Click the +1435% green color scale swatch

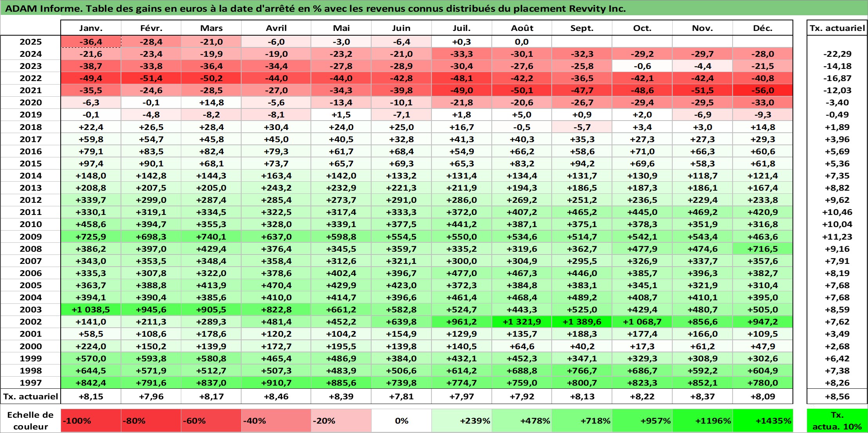click(763, 421)
